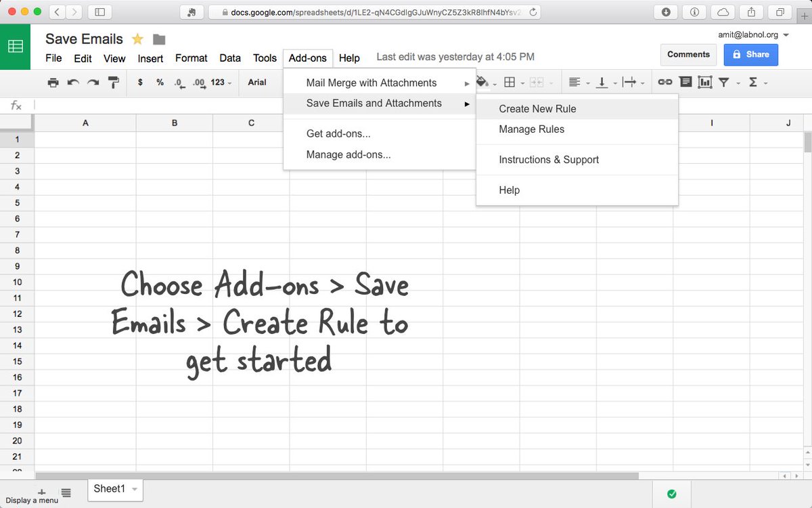Viewport: 812px width, 508px height.
Task: Open the Data menu
Action: coord(230,58)
